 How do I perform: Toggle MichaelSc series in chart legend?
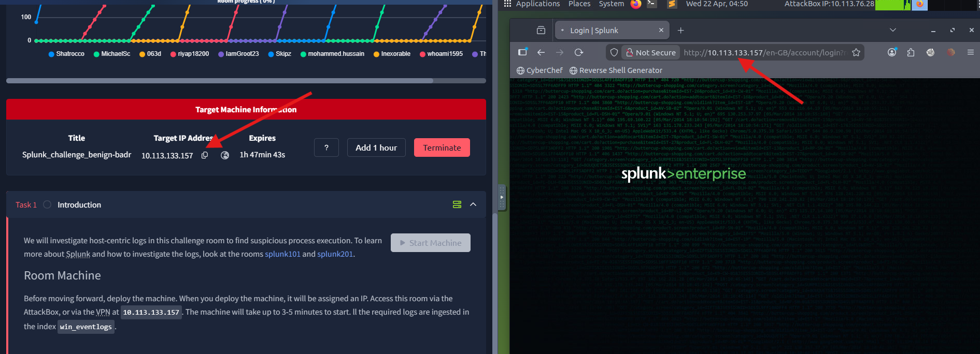(112, 54)
